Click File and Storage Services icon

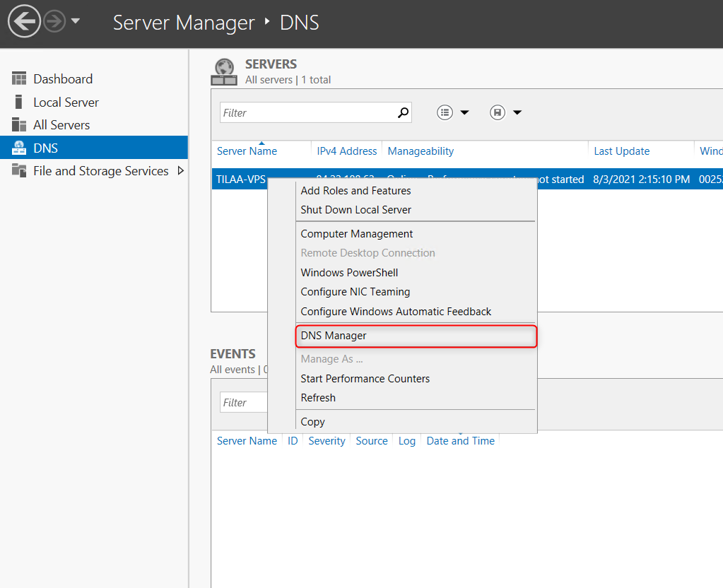click(x=19, y=170)
